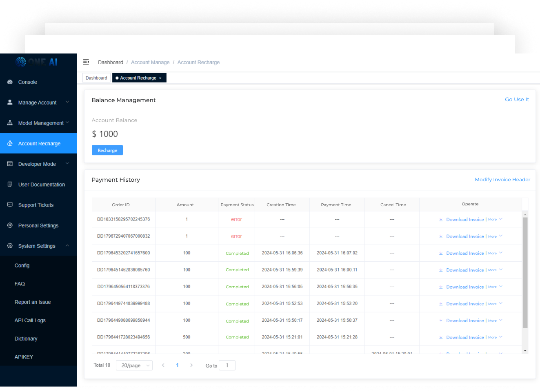
Task: Open More dropdown for first order row
Action: click(x=495, y=220)
